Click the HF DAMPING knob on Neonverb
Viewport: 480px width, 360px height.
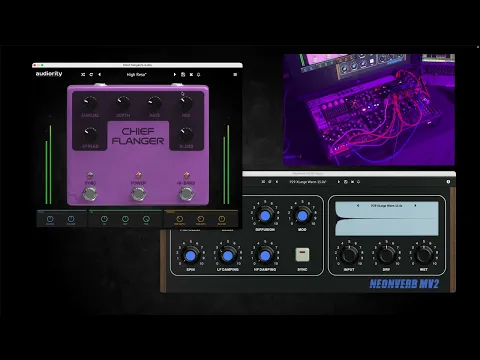(x=265, y=256)
